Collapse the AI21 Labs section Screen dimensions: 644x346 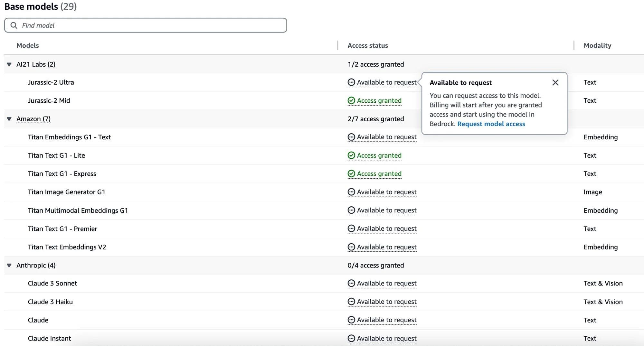[9, 64]
